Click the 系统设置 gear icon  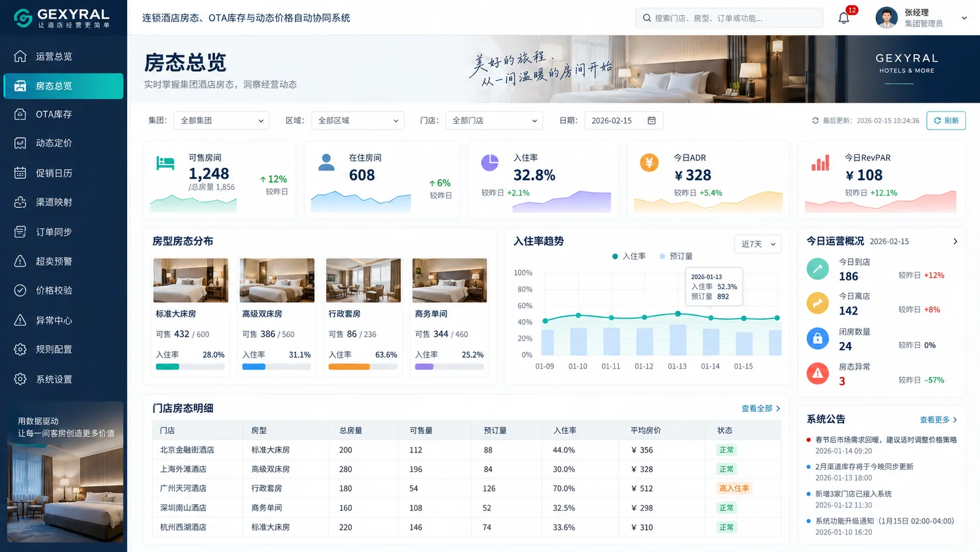tap(20, 379)
